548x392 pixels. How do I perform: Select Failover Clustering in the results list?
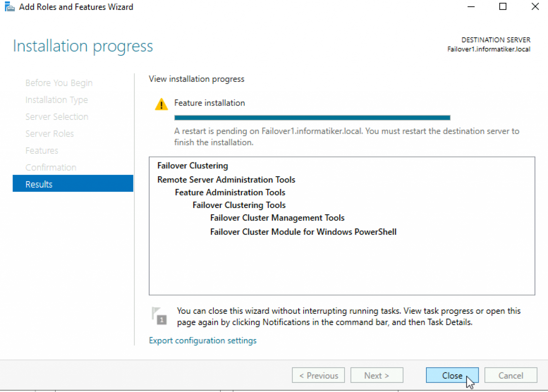click(193, 166)
